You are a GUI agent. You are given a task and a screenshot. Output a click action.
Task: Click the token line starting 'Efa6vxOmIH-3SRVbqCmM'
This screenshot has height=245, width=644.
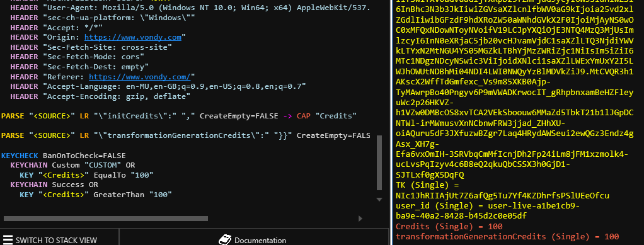[x=512, y=154]
